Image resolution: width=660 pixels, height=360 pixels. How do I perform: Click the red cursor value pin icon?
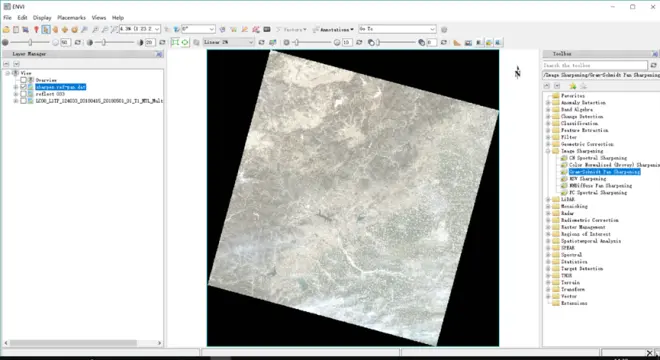[x=36, y=29]
